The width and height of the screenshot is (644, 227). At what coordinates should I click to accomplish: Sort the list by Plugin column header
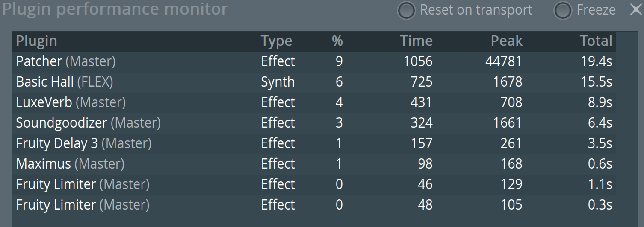coord(37,41)
